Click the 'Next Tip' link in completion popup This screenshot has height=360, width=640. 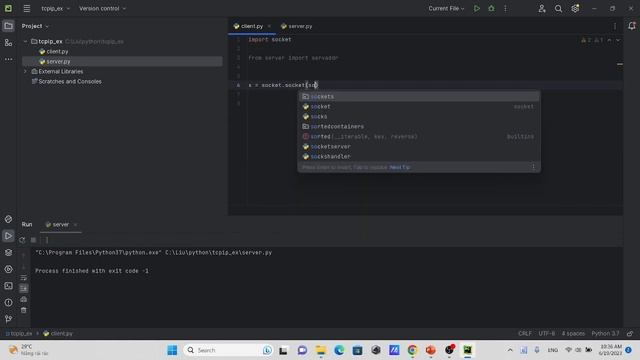(400, 167)
